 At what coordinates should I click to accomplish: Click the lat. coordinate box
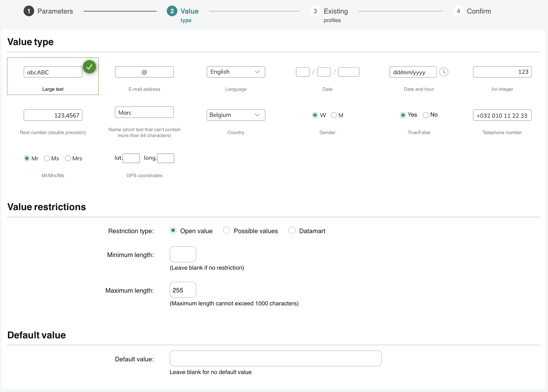click(131, 158)
